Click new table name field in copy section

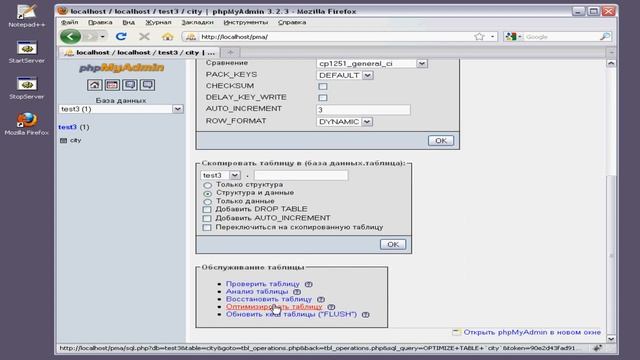(301, 176)
